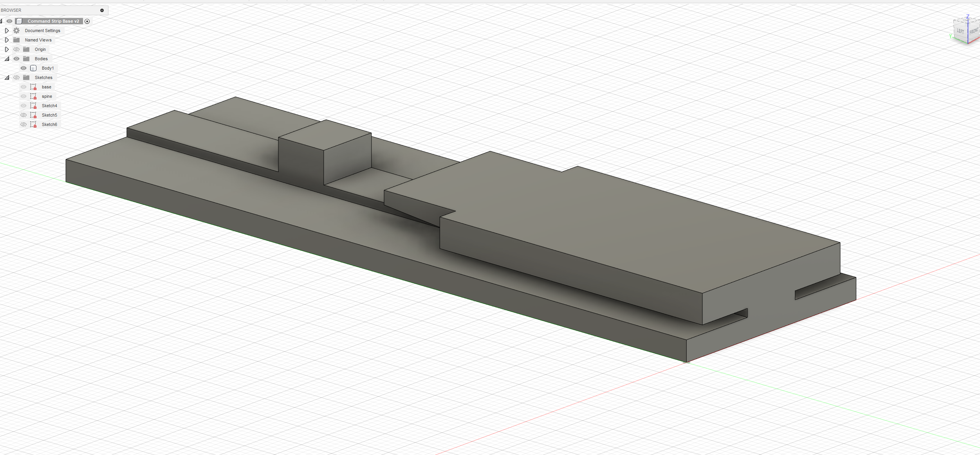
Task: Click the Origin folder icon
Action: click(x=26, y=49)
